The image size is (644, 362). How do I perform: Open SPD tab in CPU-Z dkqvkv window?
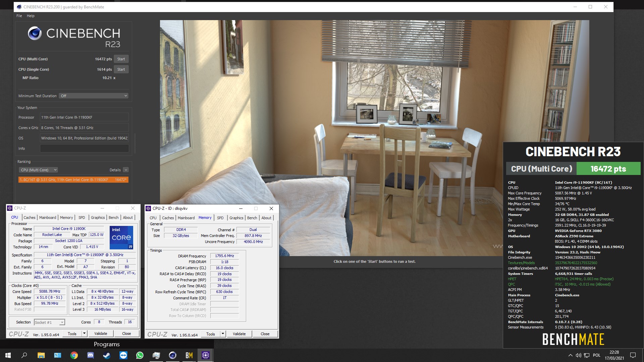click(220, 218)
